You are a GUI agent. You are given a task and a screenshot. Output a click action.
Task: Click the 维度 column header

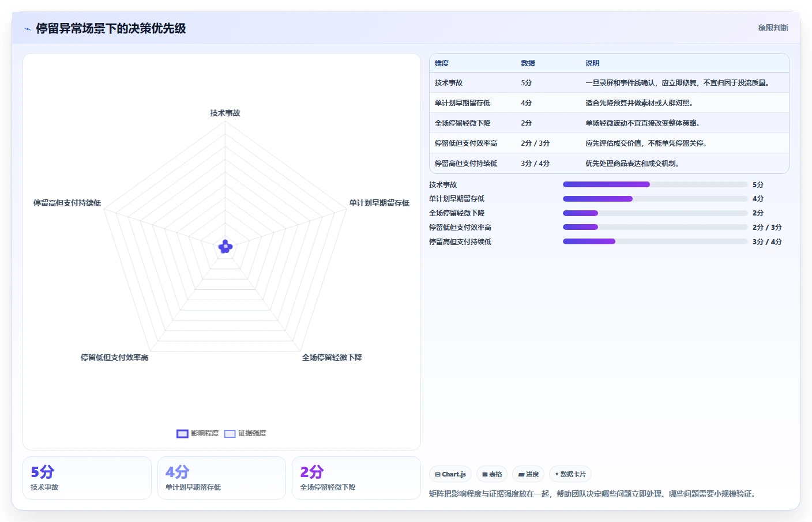[442, 63]
